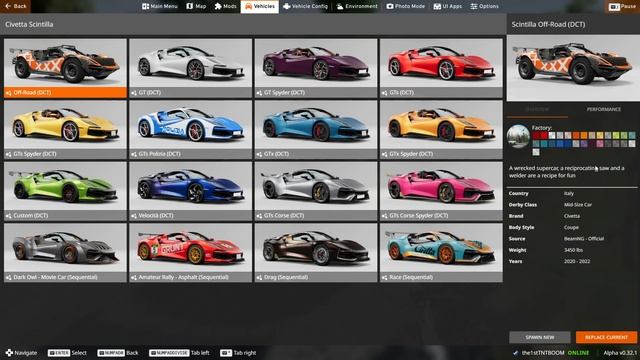Click the Scintilla Off-Road (DCT) title
The width and height of the screenshot is (640, 360).
click(548, 24)
